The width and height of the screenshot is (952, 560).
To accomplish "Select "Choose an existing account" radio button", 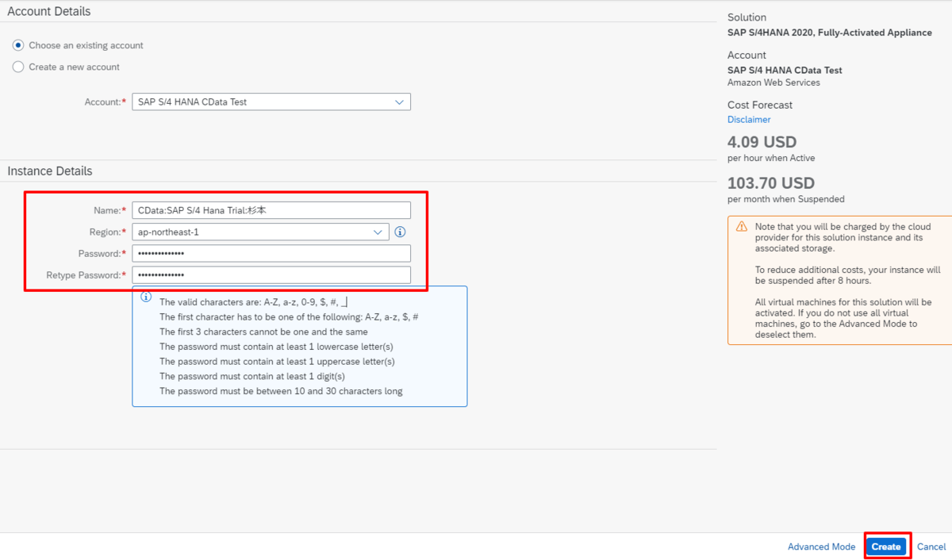I will click(18, 45).
